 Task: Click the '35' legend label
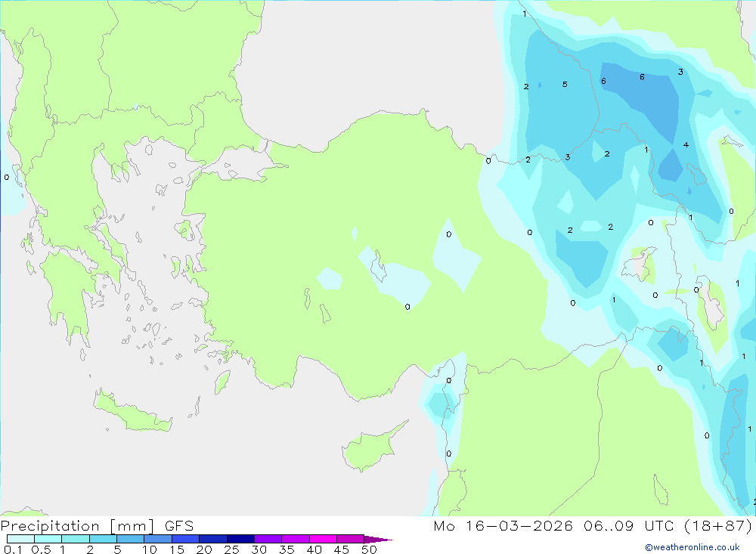click(x=287, y=549)
